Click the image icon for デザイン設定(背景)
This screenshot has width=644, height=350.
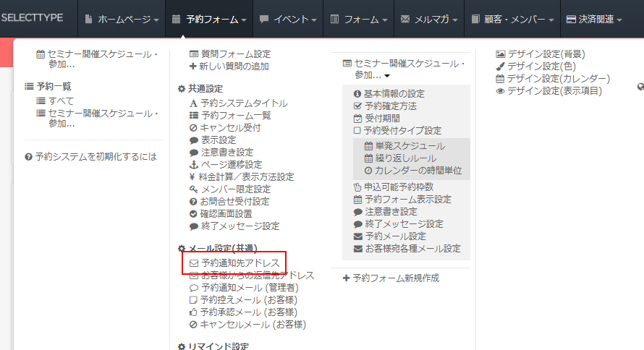tap(500, 54)
